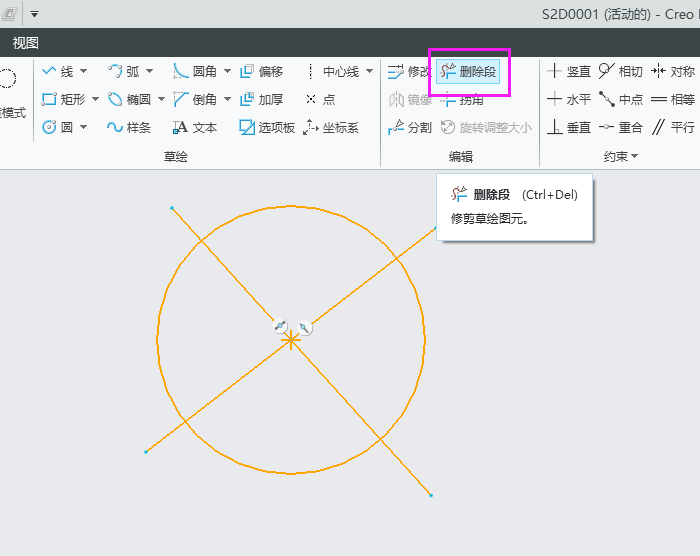Apply the 竖直 (Vertical) constraint
Image resolution: width=700 pixels, height=556 pixels.
point(569,71)
